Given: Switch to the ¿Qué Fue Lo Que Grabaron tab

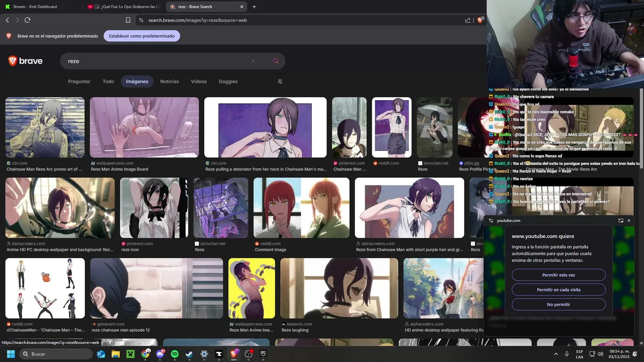Looking at the screenshot, I should point(124,7).
